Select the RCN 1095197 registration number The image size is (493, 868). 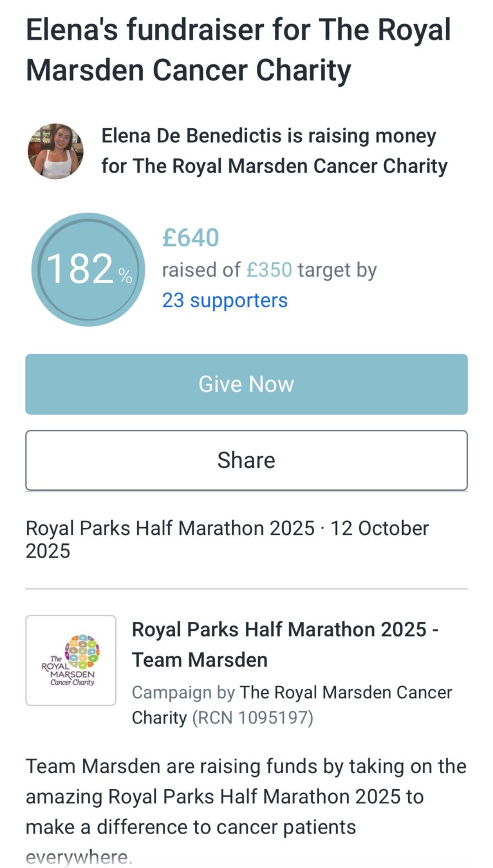pyautogui.click(x=253, y=718)
